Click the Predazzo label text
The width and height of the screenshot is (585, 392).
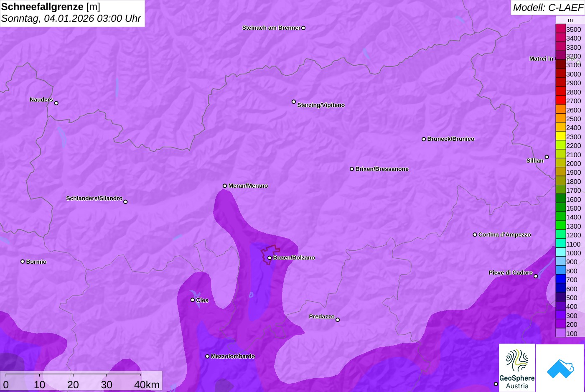tap(322, 316)
